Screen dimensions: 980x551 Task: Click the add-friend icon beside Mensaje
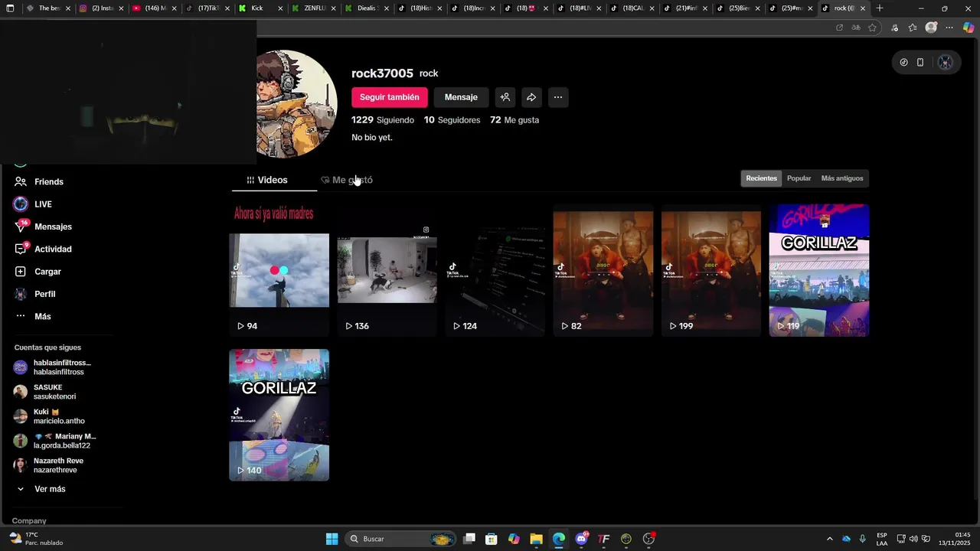(x=505, y=97)
